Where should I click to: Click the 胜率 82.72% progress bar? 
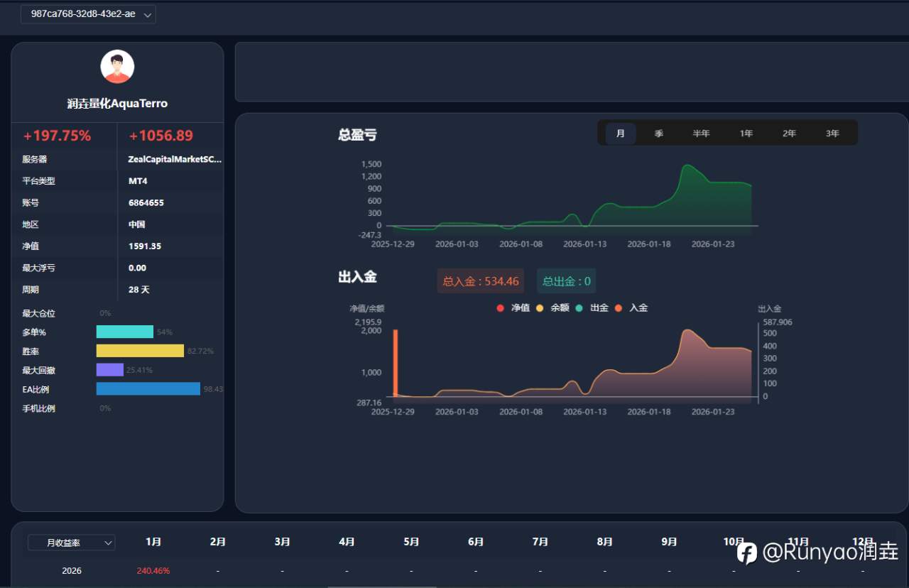point(139,350)
